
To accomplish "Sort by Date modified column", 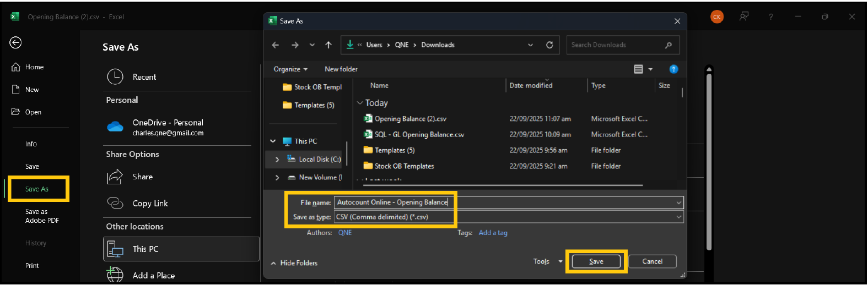I will click(531, 86).
